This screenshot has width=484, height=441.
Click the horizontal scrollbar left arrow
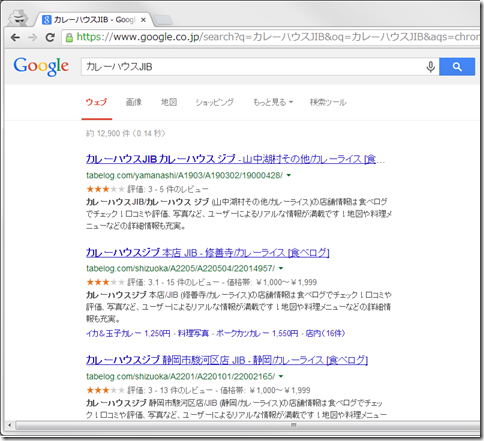click(10, 425)
